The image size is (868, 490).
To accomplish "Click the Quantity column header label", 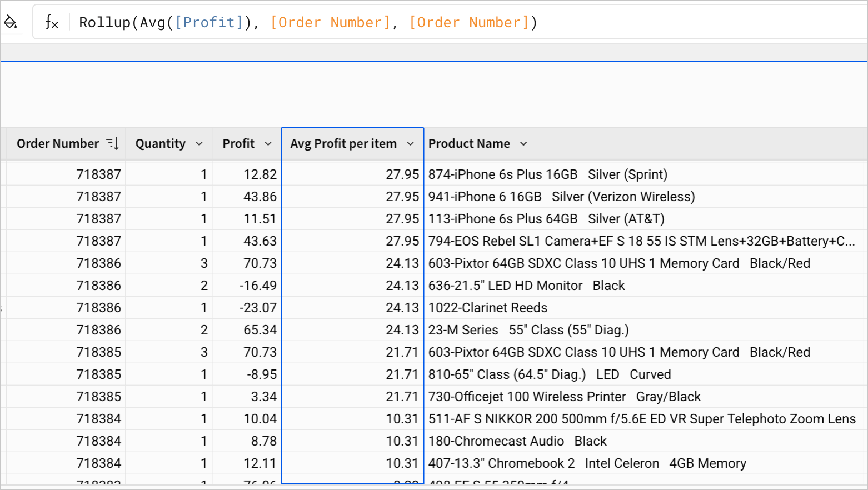I will (x=160, y=143).
